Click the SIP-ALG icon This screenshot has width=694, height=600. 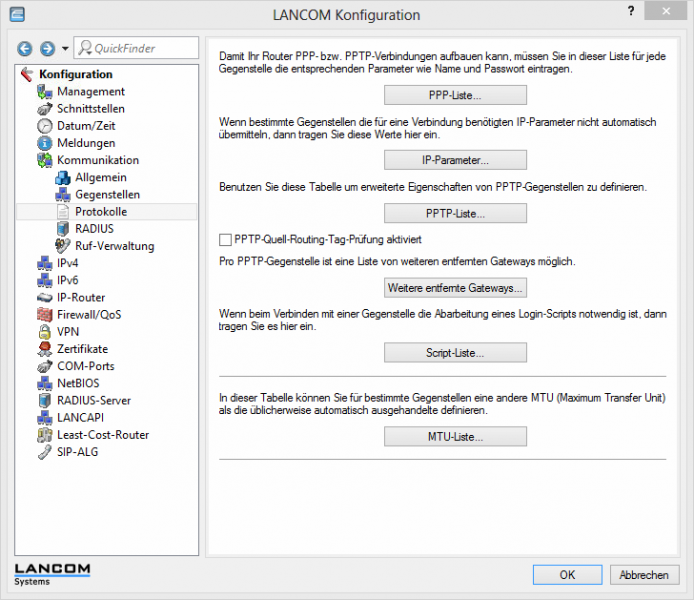point(45,451)
